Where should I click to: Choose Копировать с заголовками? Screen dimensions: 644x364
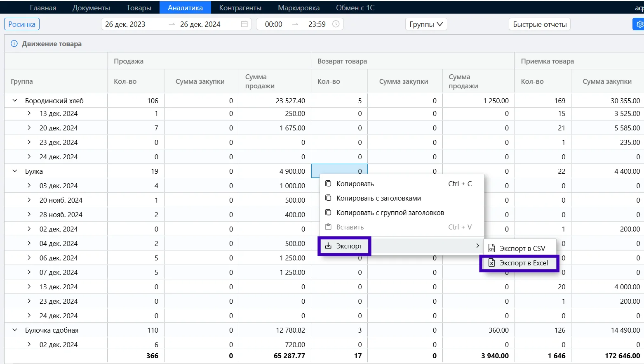pos(402,198)
